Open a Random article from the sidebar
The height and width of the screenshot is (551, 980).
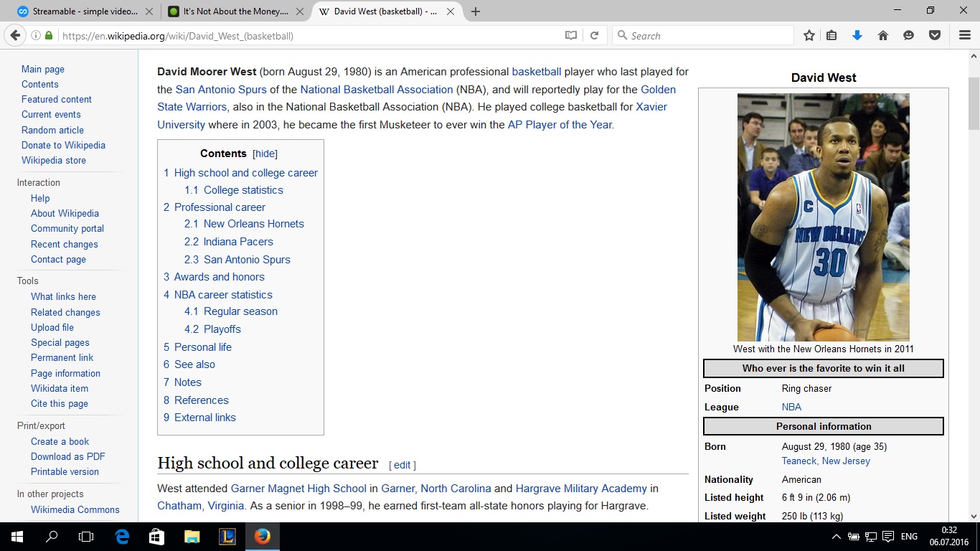point(52,130)
